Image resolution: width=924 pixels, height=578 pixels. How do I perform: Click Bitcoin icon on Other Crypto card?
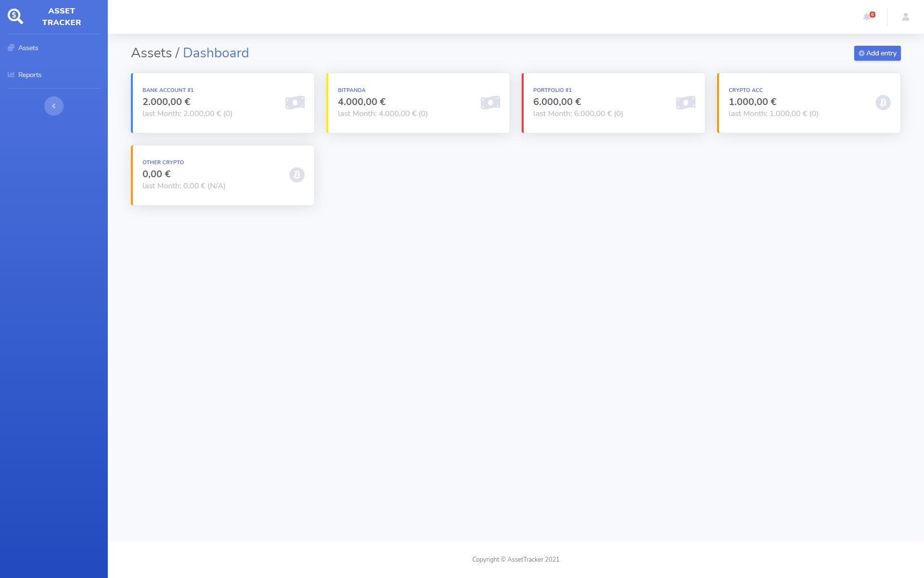297,175
